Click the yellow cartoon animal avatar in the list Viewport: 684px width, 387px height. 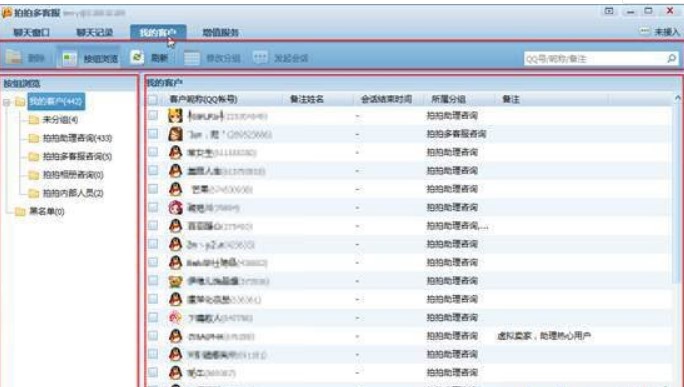click(175, 281)
